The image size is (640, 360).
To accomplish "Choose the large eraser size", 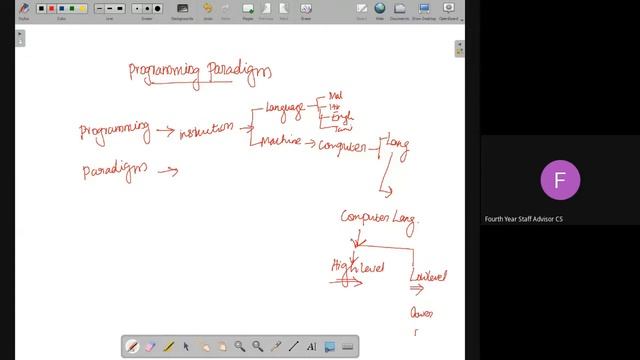I will [x=157, y=8].
